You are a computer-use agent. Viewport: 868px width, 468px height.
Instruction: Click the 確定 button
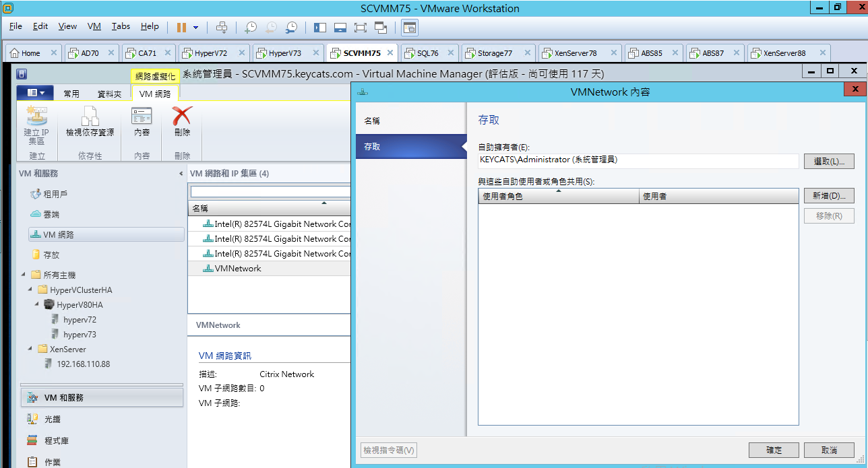click(x=774, y=450)
